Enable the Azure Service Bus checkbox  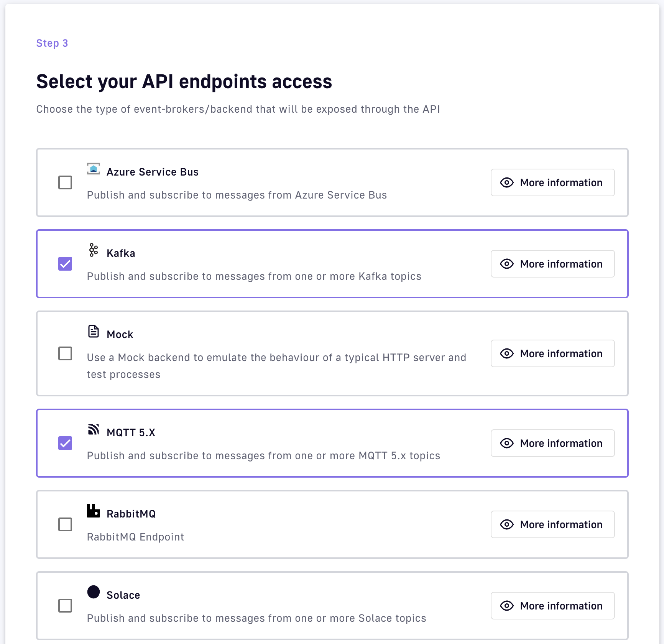[x=65, y=182]
